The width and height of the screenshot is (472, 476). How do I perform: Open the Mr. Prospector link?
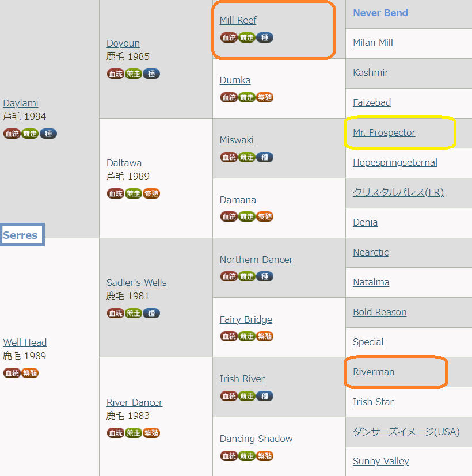tap(384, 132)
